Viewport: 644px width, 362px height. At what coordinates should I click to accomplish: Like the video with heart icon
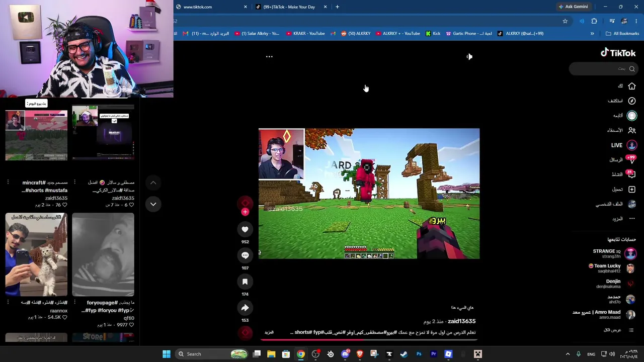point(245,229)
